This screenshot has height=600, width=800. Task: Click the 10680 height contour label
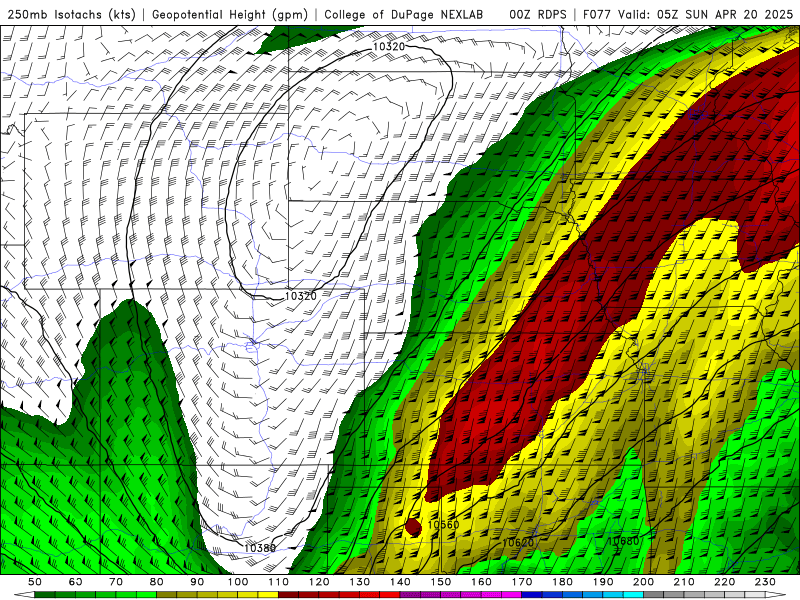(x=623, y=541)
